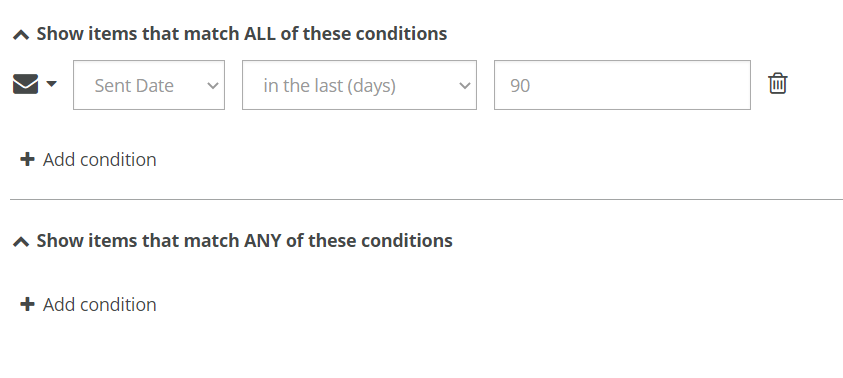Click 'Show items that match ANY' heading text
This screenshot has width=843, height=378.
click(244, 240)
